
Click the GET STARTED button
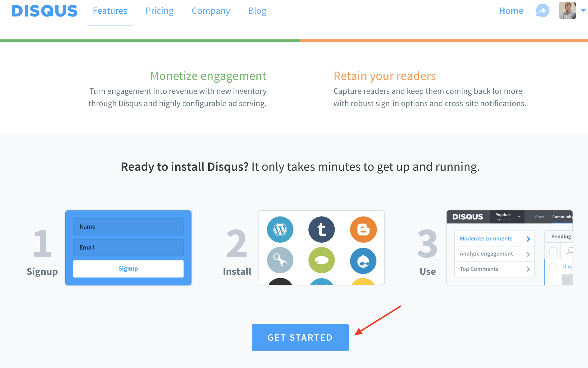299,337
